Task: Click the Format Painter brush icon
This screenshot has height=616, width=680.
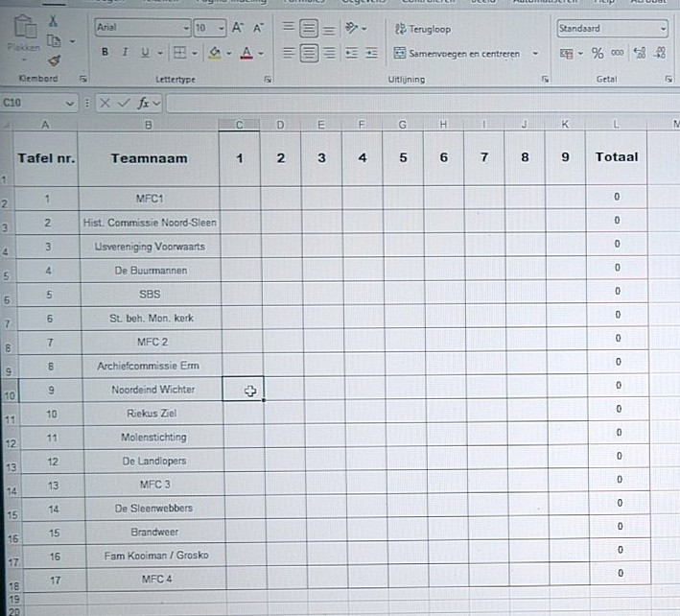Action: point(54,59)
